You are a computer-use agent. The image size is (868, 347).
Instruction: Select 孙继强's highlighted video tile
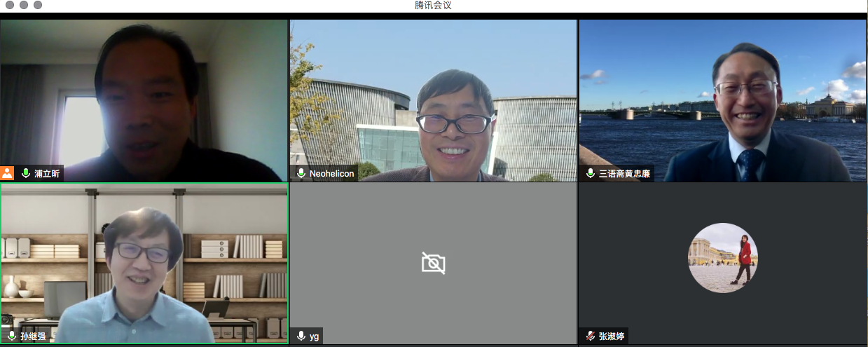(144, 264)
